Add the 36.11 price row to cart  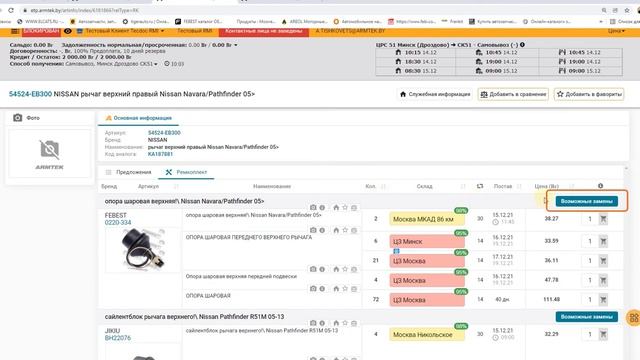pos(603,261)
